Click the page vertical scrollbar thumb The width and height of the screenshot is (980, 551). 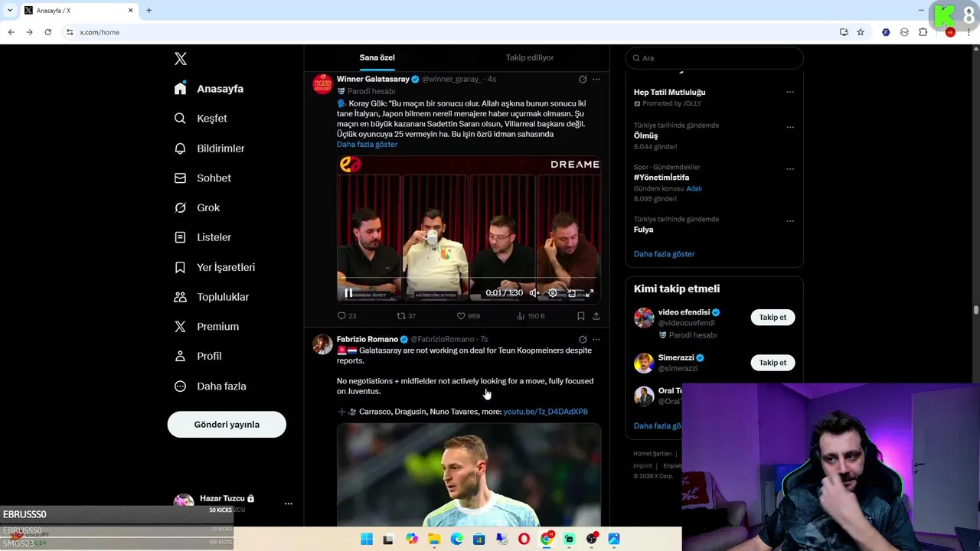(x=976, y=310)
